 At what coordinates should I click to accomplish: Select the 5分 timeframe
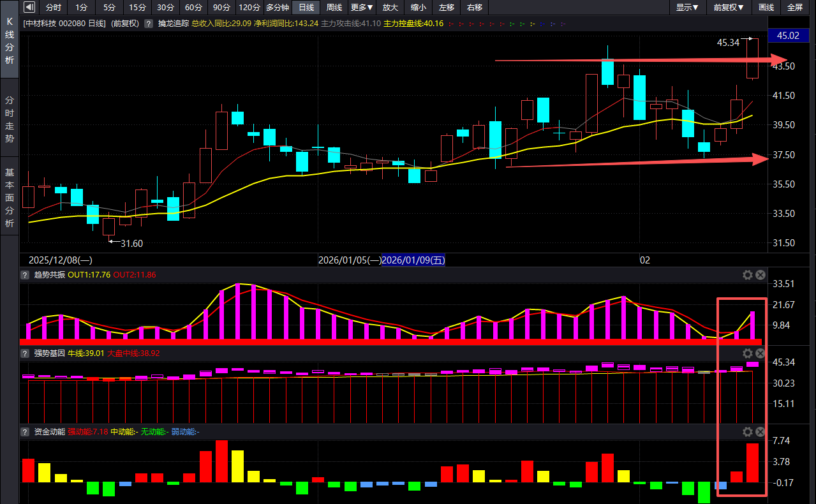(x=109, y=8)
